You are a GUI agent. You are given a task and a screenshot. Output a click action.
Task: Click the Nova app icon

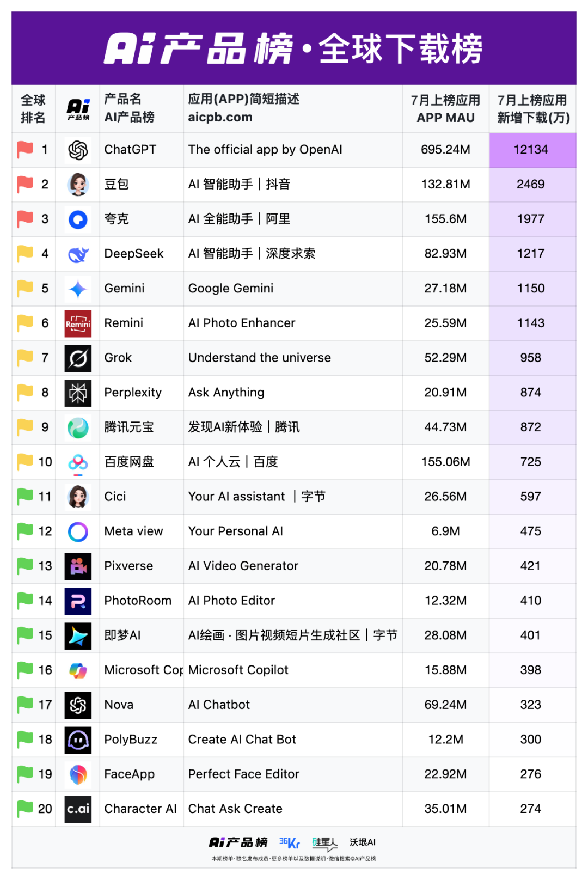(78, 705)
